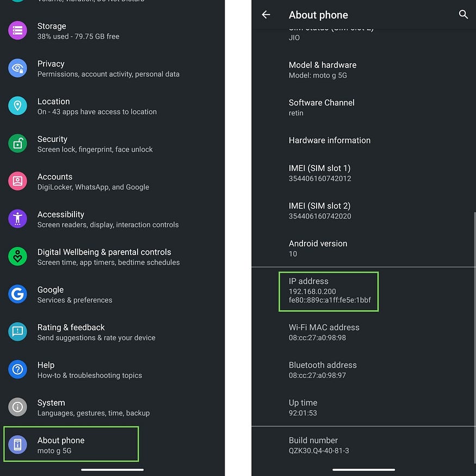
Task: Select Bluetooth address row
Action: 364,369
